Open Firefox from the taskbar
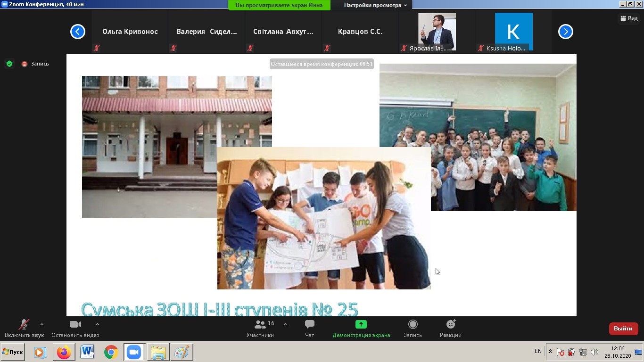The height and width of the screenshot is (362, 644). (x=64, y=352)
